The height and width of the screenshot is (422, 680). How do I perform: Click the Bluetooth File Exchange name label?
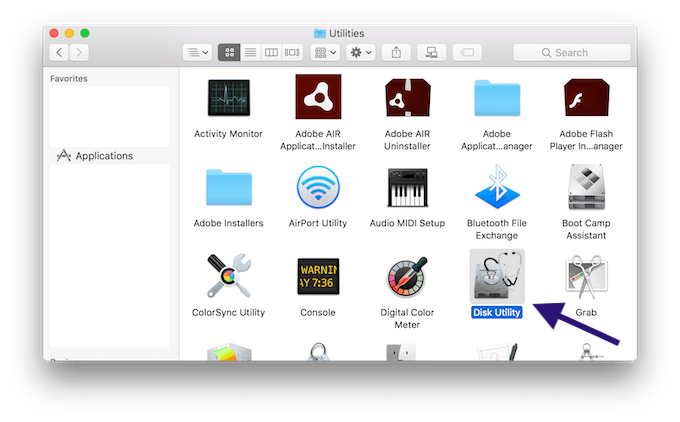coord(497,229)
